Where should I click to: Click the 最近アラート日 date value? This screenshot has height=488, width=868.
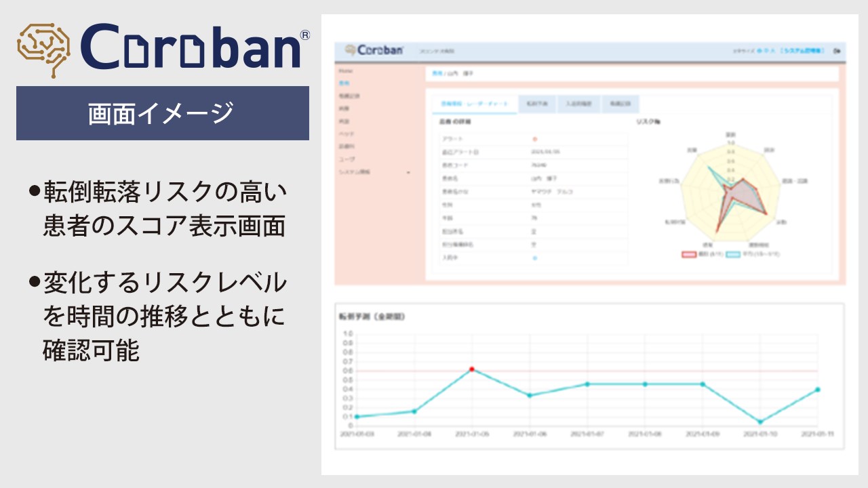click(544, 152)
